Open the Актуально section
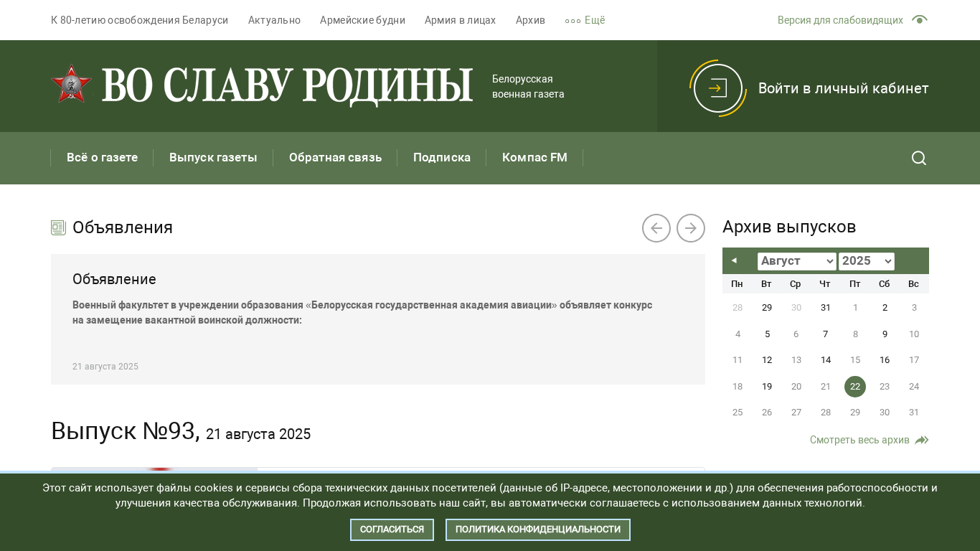Image resolution: width=980 pixels, height=551 pixels. [x=274, y=20]
